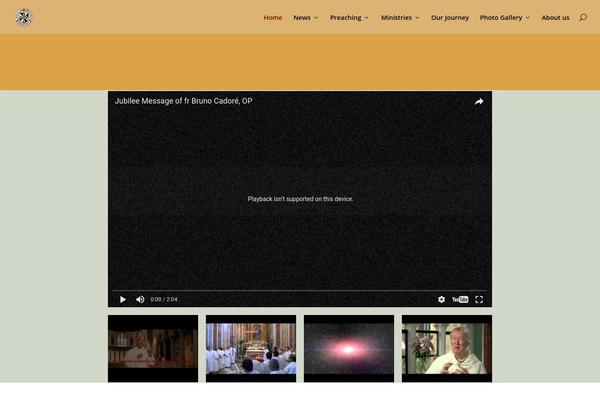Select thumbnail of priest in red-lit church
This screenshot has height=400, width=600.
pyautogui.click(x=153, y=348)
